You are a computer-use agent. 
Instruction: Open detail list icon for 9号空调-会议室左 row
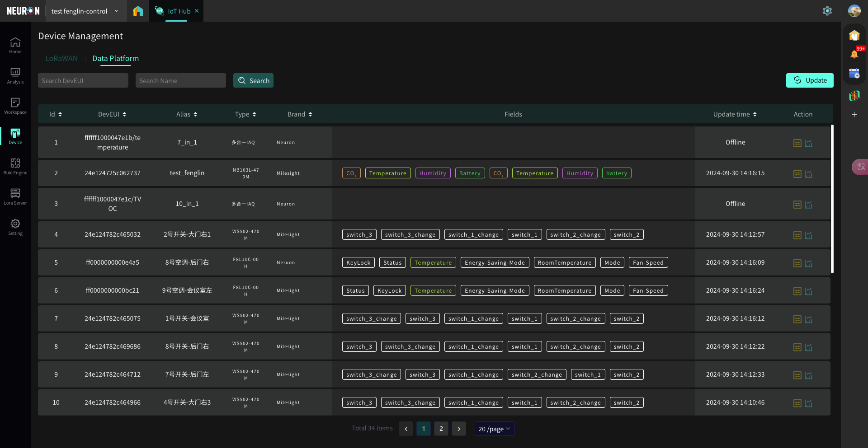pyautogui.click(x=797, y=291)
